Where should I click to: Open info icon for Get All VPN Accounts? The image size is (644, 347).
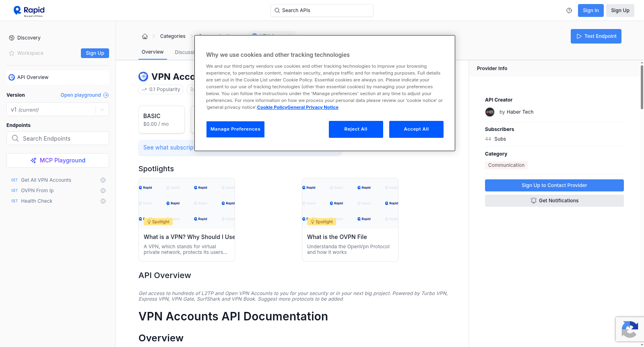coord(103,180)
